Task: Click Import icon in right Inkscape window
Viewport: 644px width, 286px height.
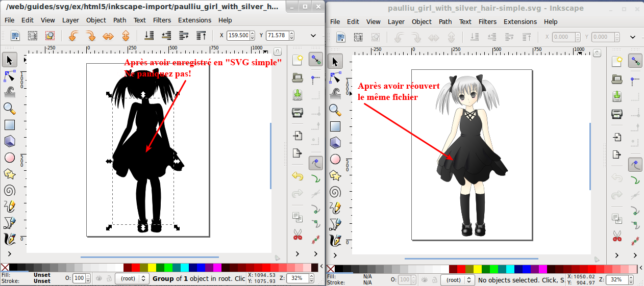Action: (617, 137)
